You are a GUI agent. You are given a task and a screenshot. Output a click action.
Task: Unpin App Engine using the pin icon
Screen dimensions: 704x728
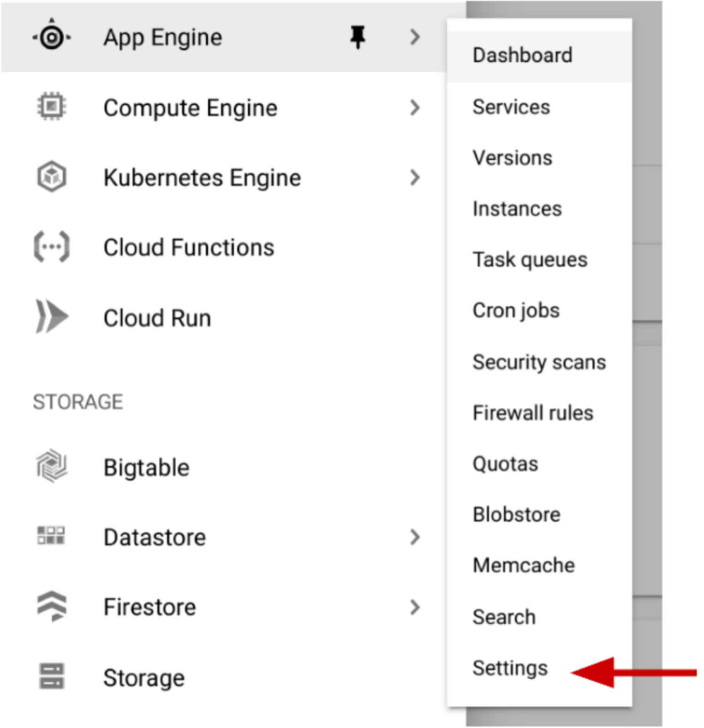(x=357, y=37)
